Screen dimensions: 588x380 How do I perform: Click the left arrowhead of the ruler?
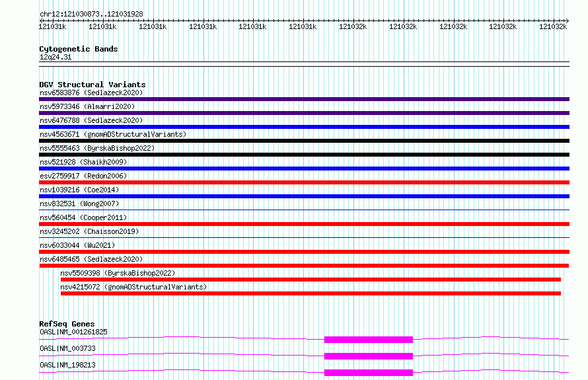[x=41, y=21]
